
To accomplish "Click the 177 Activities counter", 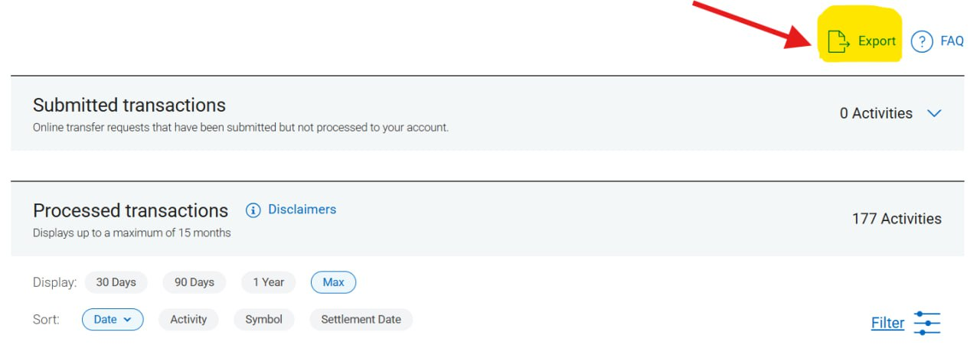I will click(x=897, y=219).
